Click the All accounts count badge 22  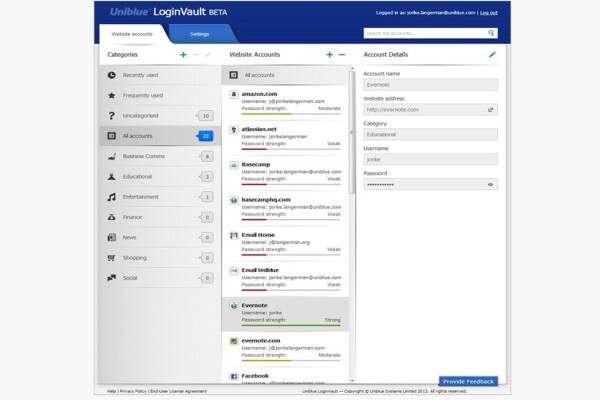(x=205, y=136)
